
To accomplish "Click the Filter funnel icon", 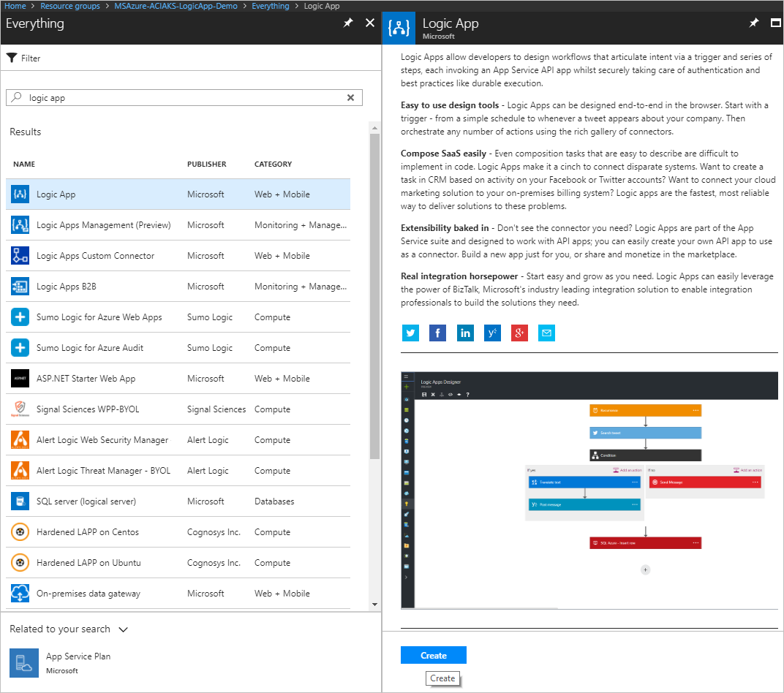I will click(x=12, y=58).
